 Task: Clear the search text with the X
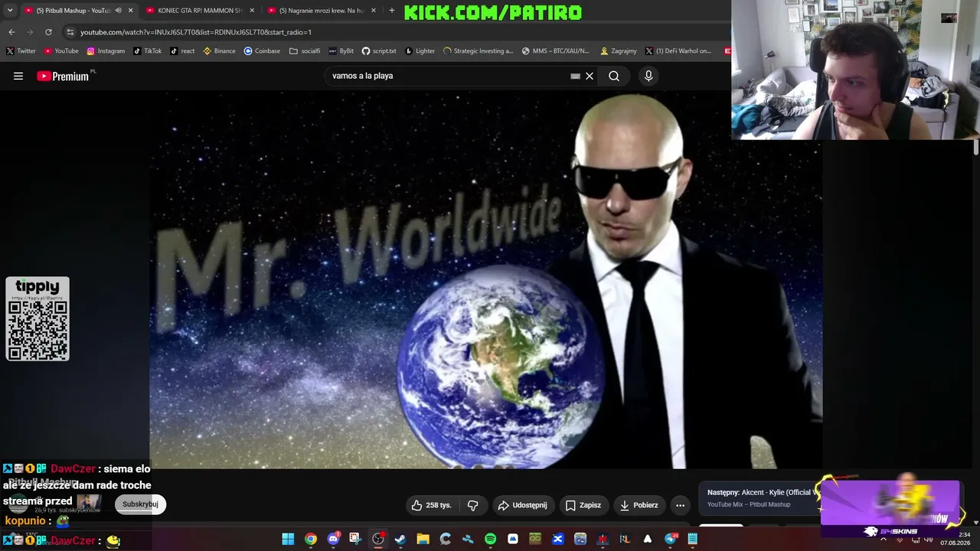click(590, 76)
